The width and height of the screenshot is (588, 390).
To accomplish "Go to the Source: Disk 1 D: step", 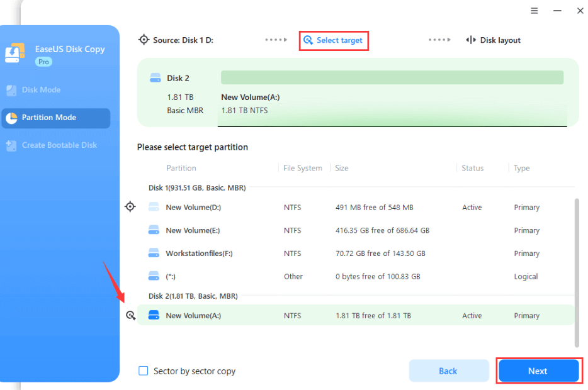I will pos(176,40).
